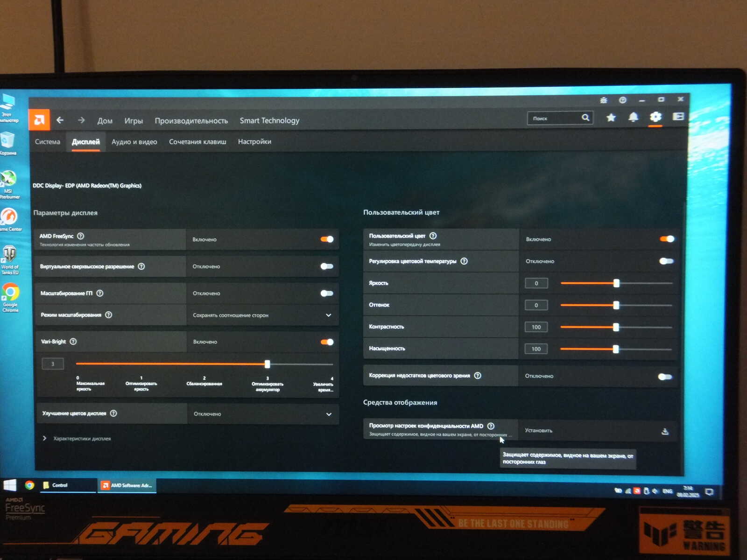
Task: Enable Регулировка цветовой температуры toggle
Action: [x=666, y=261]
